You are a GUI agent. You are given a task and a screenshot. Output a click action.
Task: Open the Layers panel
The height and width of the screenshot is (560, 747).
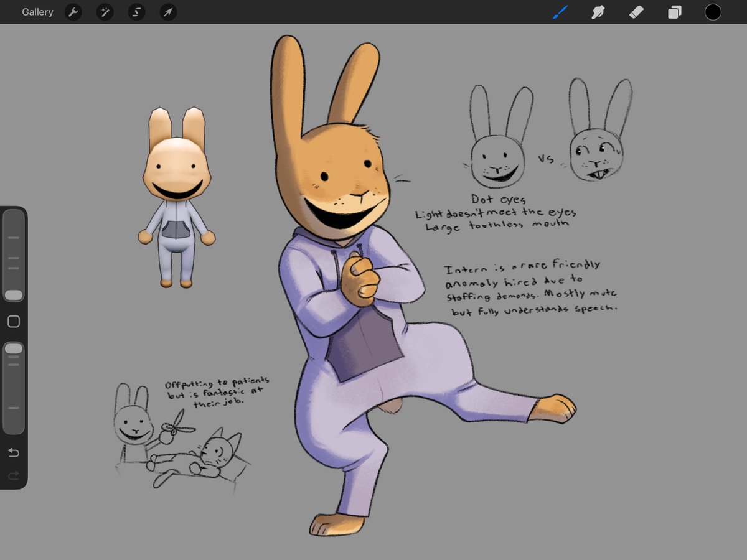click(675, 12)
